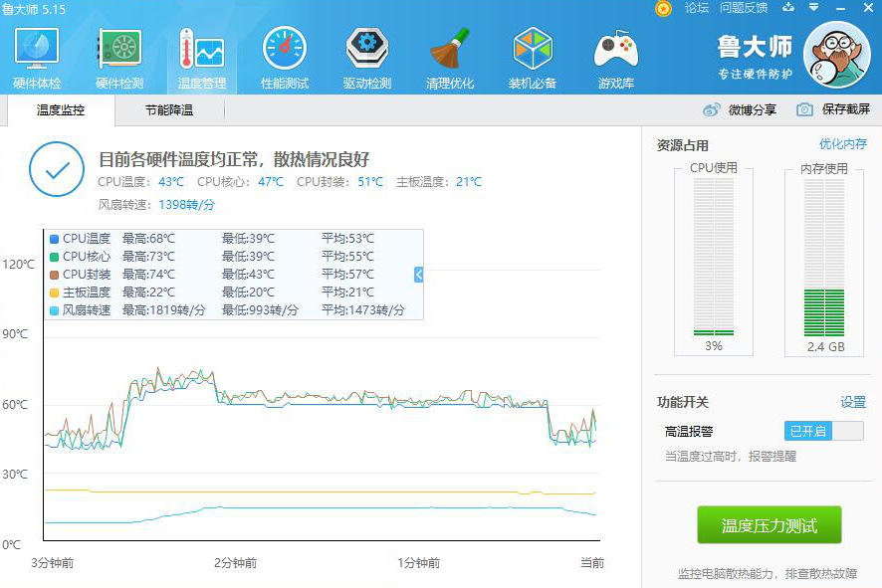Click the 3% CPU usage value

[x=713, y=345]
